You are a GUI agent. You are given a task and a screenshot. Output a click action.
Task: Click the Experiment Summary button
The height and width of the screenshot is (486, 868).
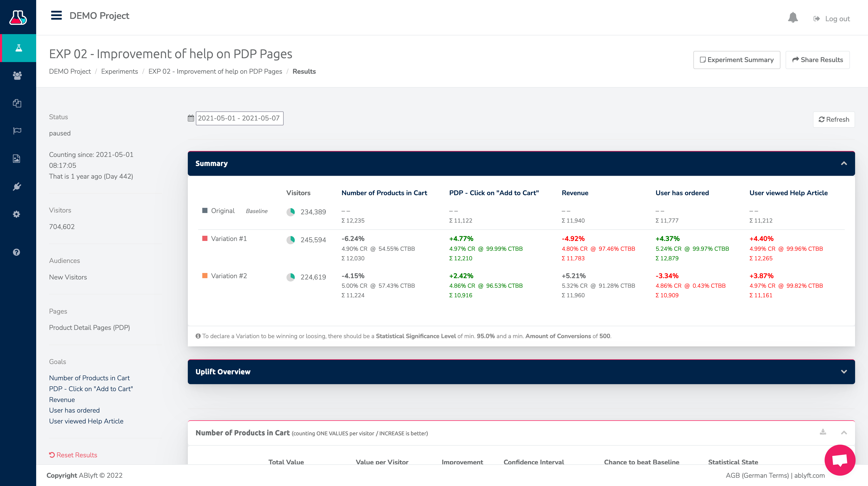tap(737, 60)
